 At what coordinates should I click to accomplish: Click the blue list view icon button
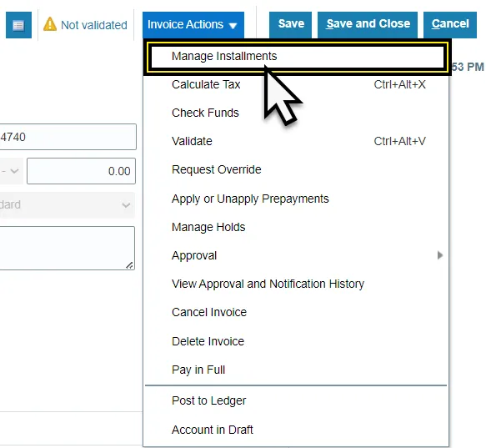click(x=18, y=25)
